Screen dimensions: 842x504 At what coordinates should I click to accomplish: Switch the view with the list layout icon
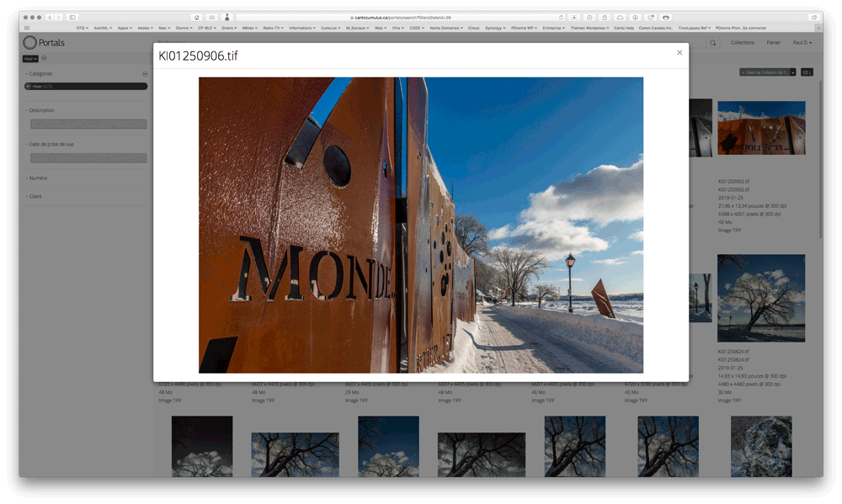pos(807,72)
